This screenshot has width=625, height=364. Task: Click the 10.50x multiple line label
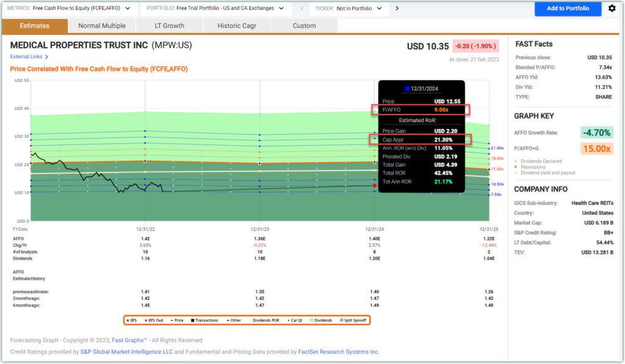(x=497, y=184)
